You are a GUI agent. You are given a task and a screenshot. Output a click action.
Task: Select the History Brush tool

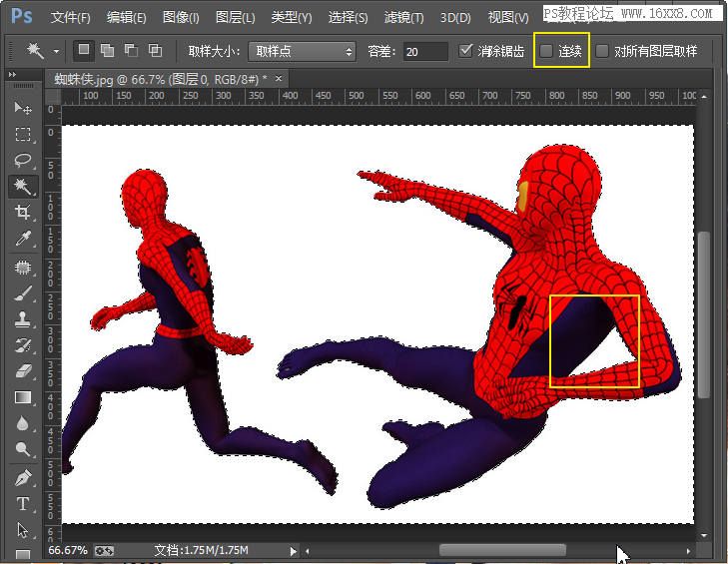pos(22,345)
